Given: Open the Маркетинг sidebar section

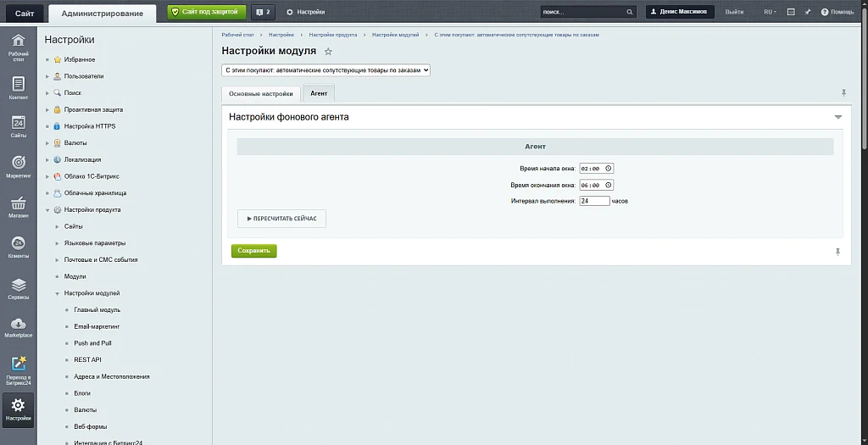Looking at the screenshot, I should (19, 167).
